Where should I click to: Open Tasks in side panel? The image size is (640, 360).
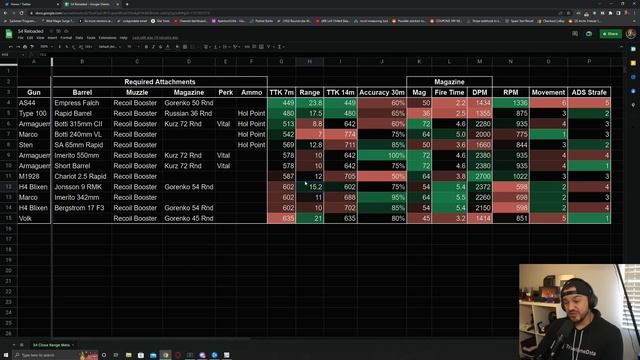tap(633, 77)
